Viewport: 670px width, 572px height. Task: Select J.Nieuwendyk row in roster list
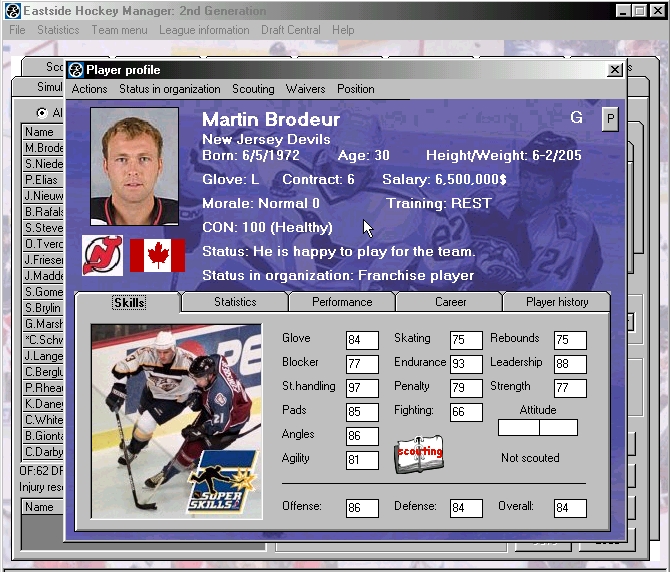tap(43, 196)
